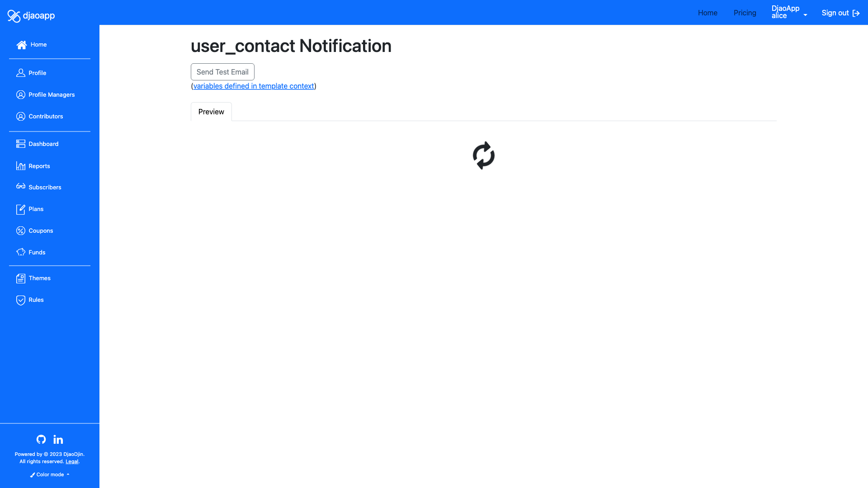The width and height of the screenshot is (868, 488).
Task: Click the Profile person icon
Action: click(x=21, y=73)
